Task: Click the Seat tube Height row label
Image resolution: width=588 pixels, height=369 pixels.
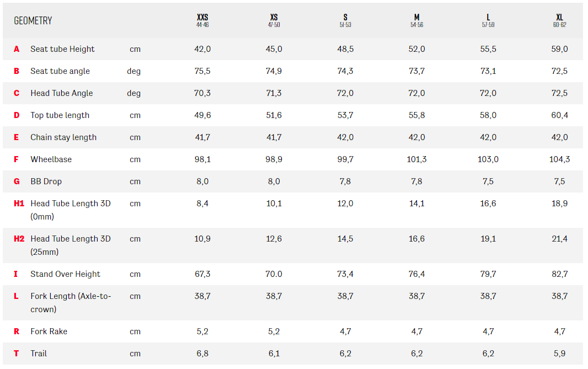Action: pos(62,49)
